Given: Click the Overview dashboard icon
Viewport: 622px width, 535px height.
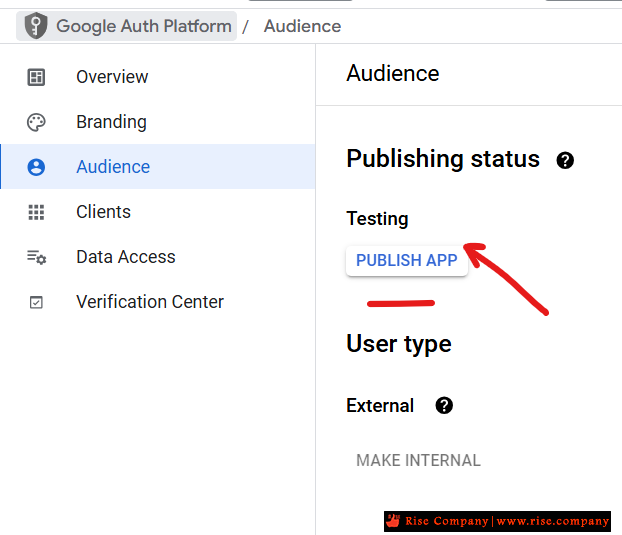Looking at the screenshot, I should pyautogui.click(x=36, y=77).
